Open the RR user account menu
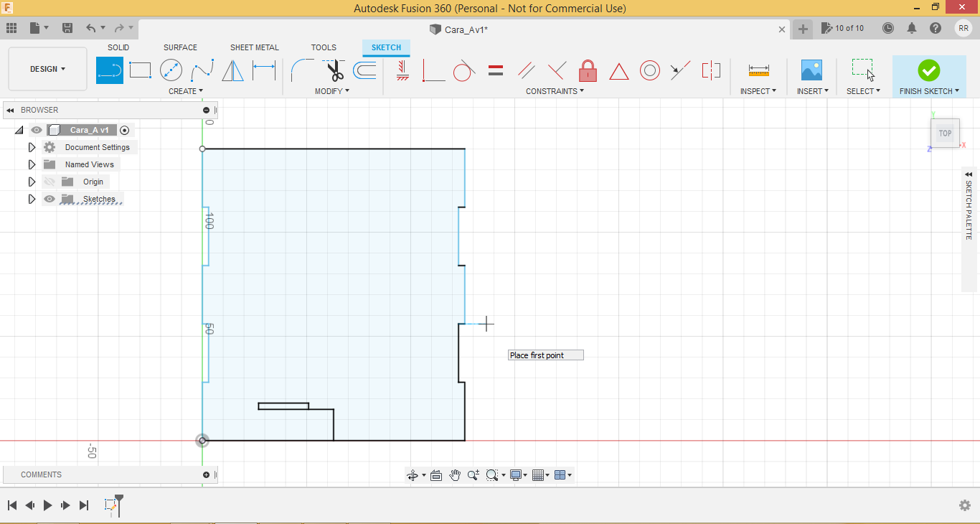The image size is (980, 524). pos(963,28)
